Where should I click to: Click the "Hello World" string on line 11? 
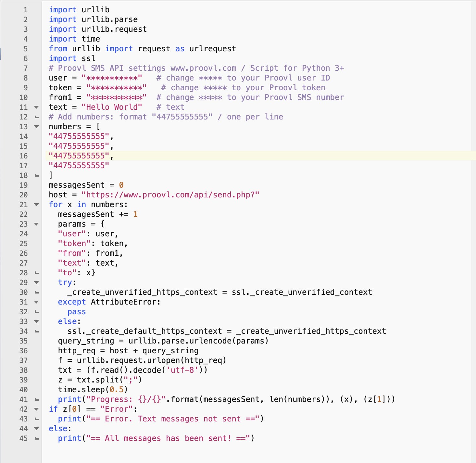(112, 107)
